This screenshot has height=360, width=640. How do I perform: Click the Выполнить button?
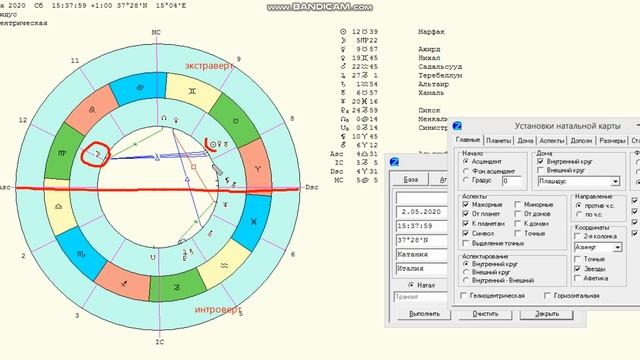(x=424, y=314)
